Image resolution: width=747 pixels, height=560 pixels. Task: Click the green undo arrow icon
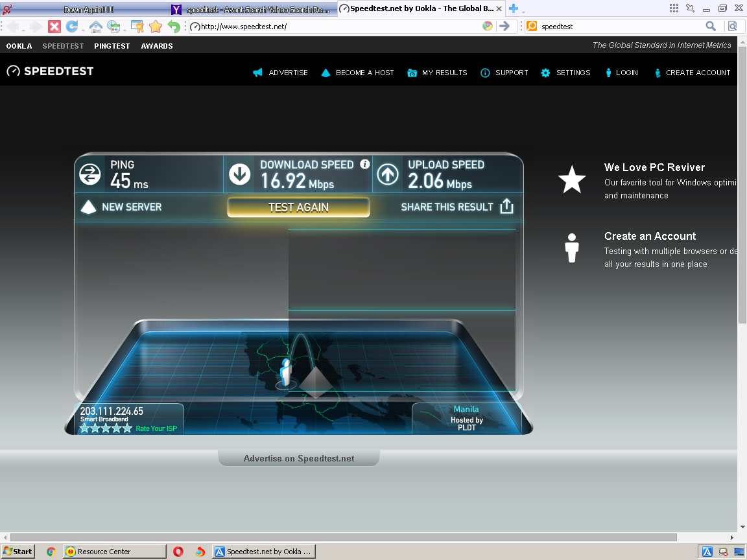pyautogui.click(x=174, y=27)
